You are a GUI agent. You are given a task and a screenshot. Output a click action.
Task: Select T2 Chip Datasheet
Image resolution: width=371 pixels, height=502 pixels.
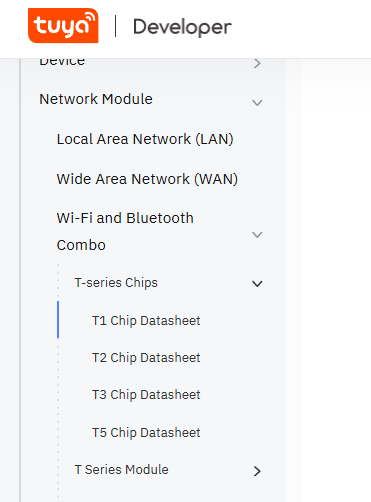pos(146,358)
